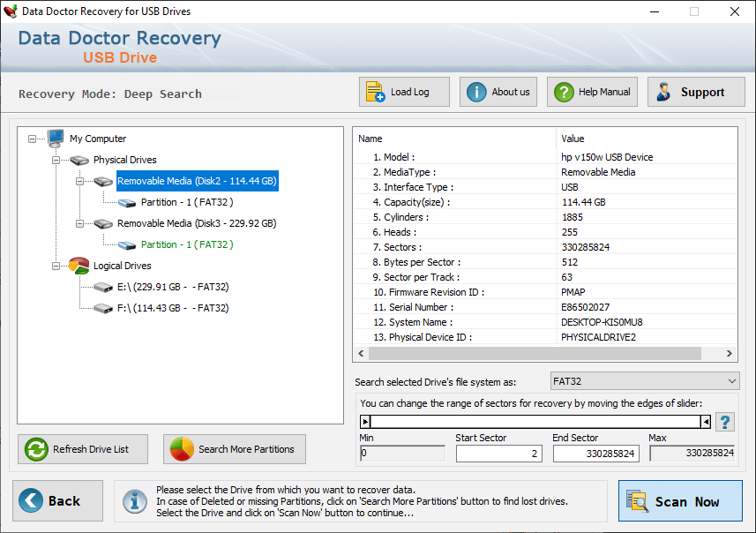Click the sector range slider track
Image resolution: width=756 pixels, height=533 pixels.
[535, 422]
